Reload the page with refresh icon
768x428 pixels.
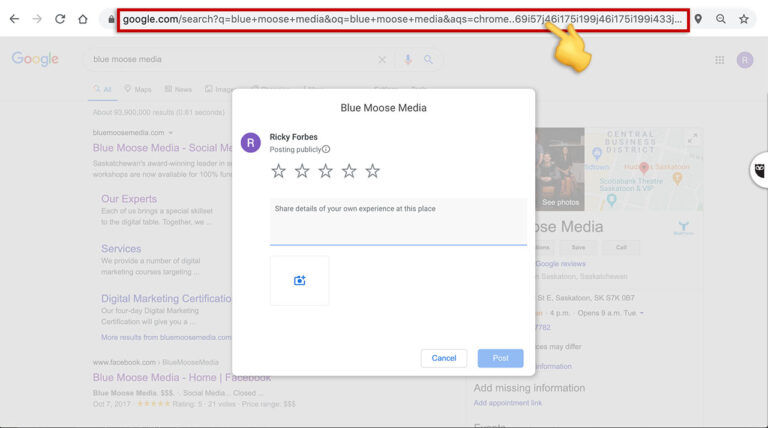click(x=60, y=19)
